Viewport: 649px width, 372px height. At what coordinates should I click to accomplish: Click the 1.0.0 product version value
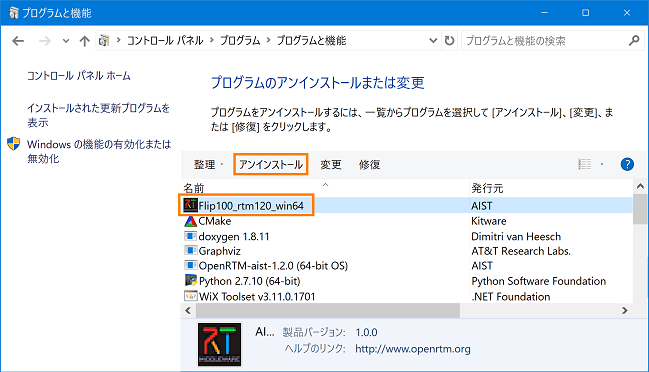pos(366,333)
